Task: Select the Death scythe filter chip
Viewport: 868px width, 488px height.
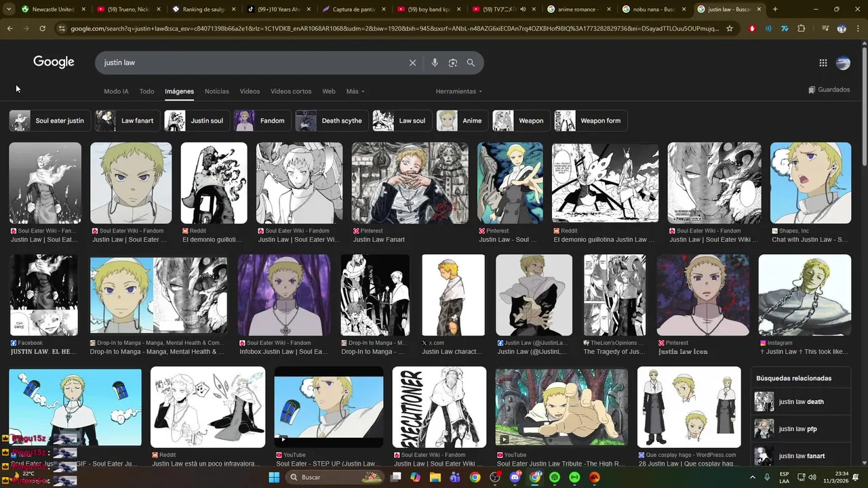Action: (332, 121)
